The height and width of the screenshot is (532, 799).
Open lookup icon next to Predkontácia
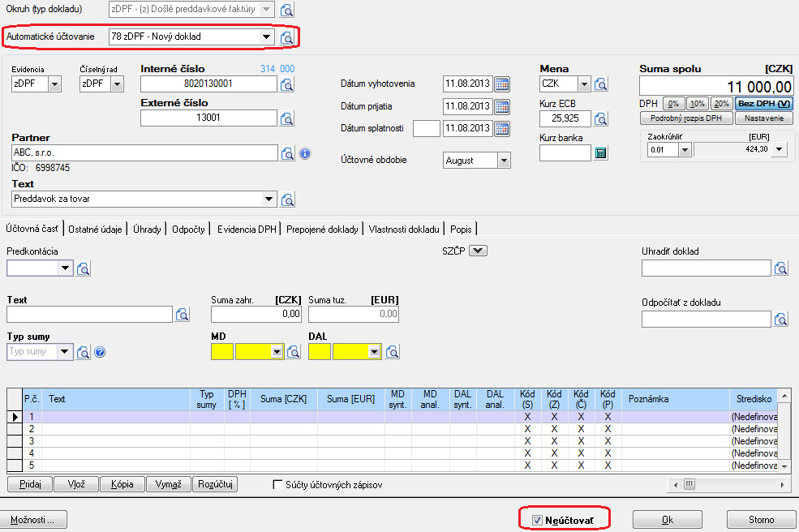tap(83, 268)
